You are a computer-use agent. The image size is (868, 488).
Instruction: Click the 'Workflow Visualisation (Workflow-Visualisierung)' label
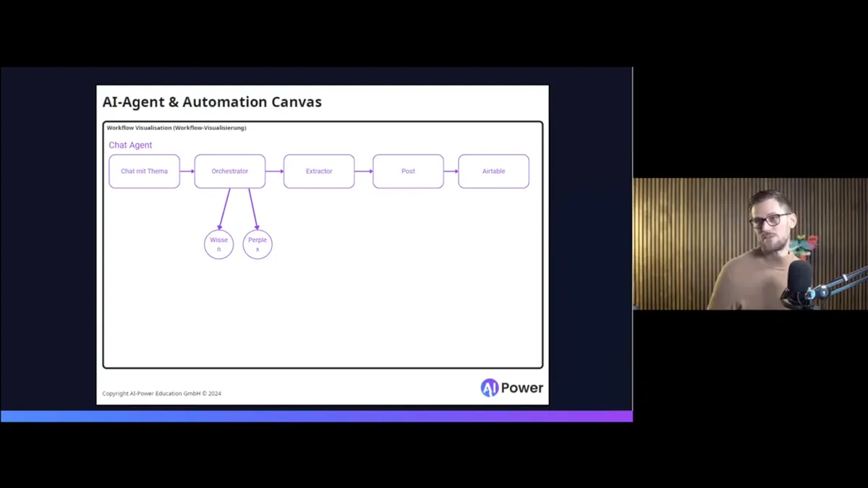[176, 128]
